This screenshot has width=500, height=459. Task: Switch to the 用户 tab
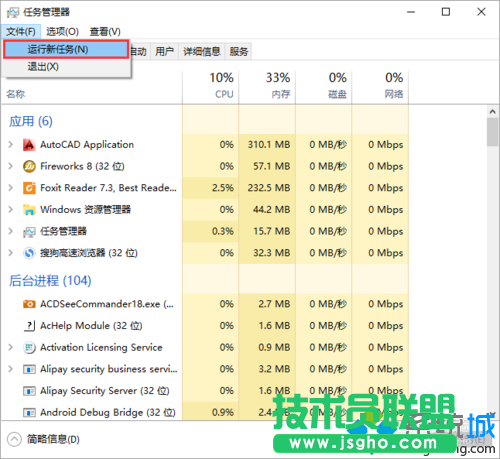164,51
